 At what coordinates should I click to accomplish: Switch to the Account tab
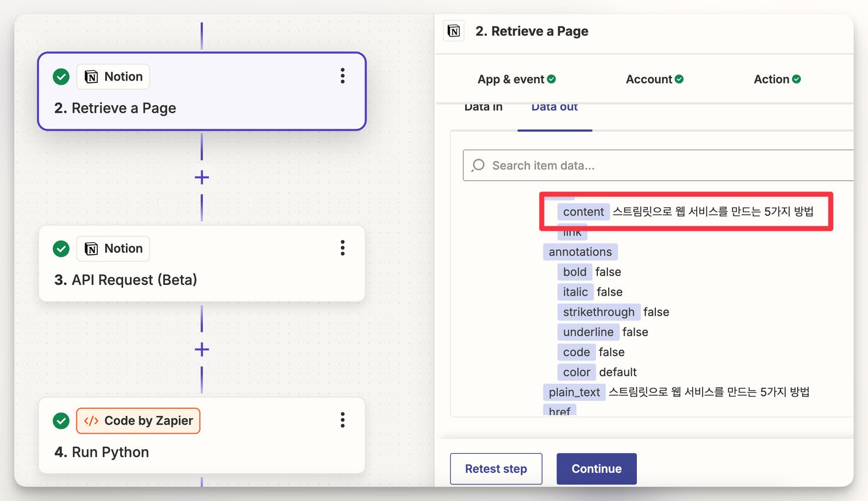654,79
